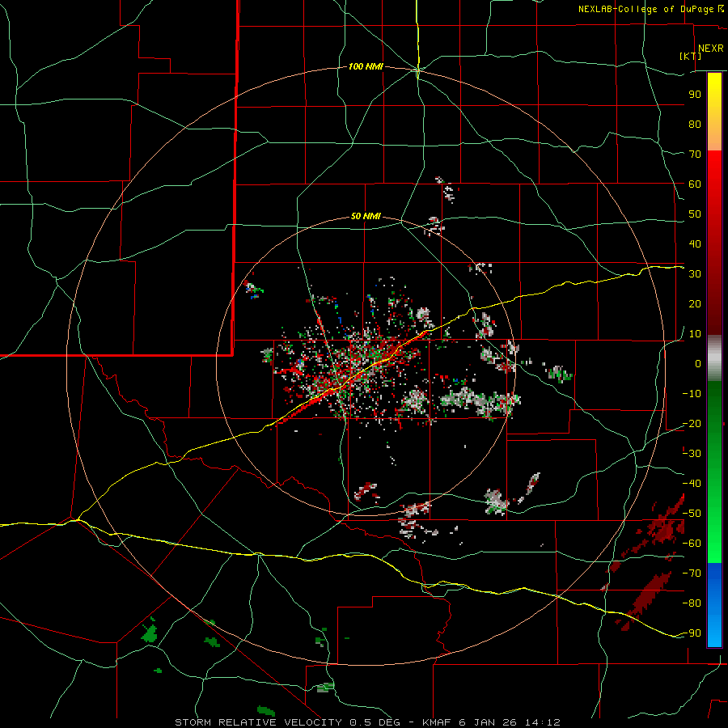
Task: Click the -10 value on the velocity scale
Action: [692, 394]
